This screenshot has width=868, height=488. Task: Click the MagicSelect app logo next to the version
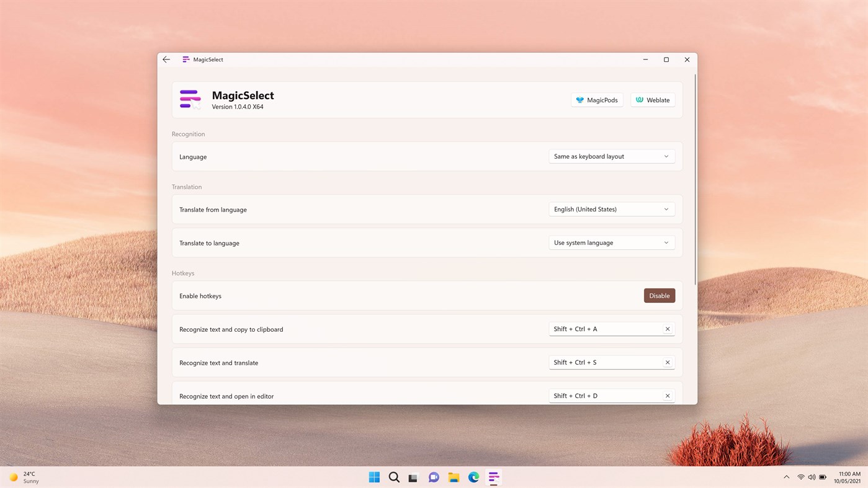(189, 99)
